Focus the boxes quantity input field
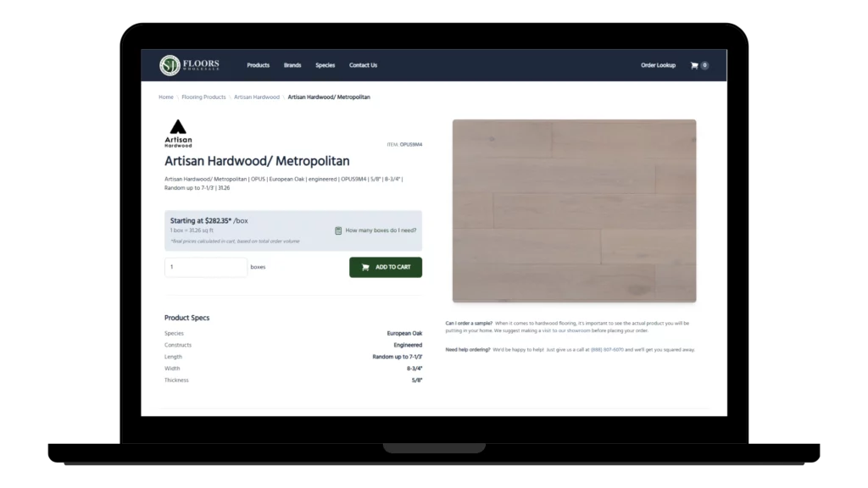Image resolution: width=868 pixels, height=488 pixels. click(206, 267)
